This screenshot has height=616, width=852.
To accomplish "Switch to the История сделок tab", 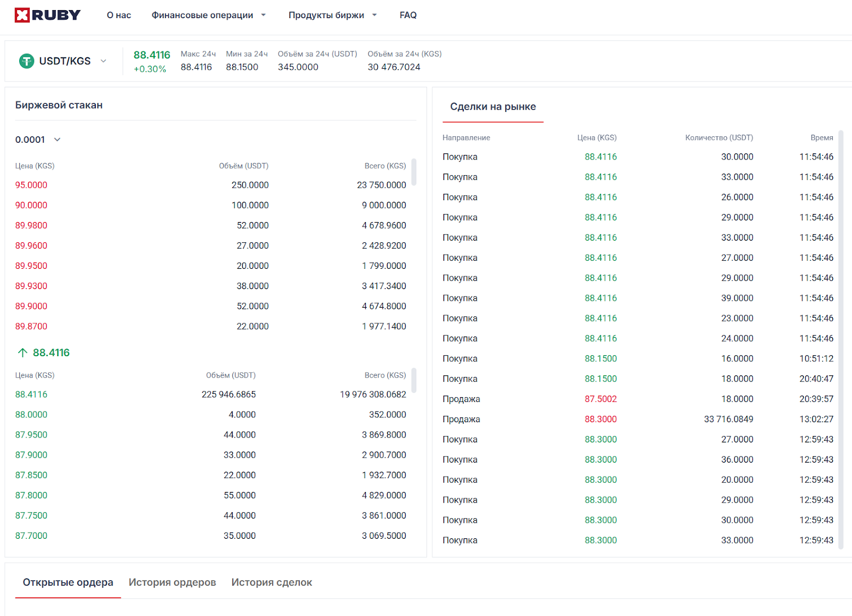I will (x=272, y=582).
